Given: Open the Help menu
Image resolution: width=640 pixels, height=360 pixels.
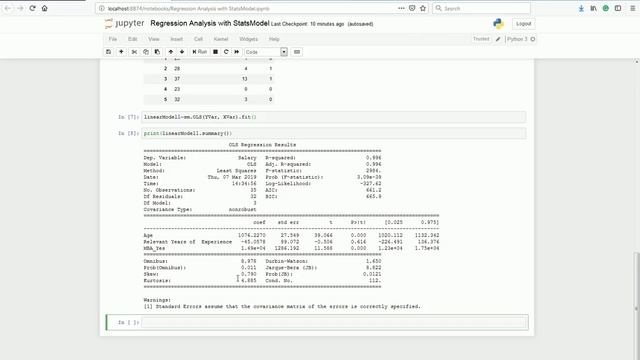Looking at the screenshot, I should click(x=274, y=39).
